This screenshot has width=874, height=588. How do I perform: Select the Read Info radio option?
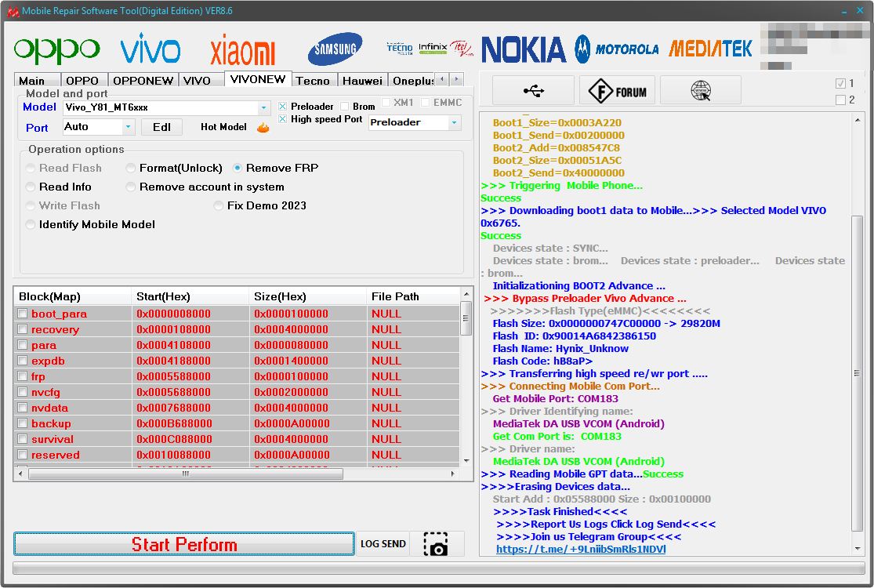31,187
